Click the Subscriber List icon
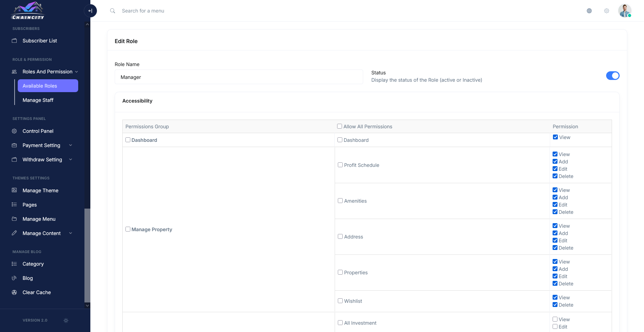Screen dimensions: 644x332 pos(14,41)
